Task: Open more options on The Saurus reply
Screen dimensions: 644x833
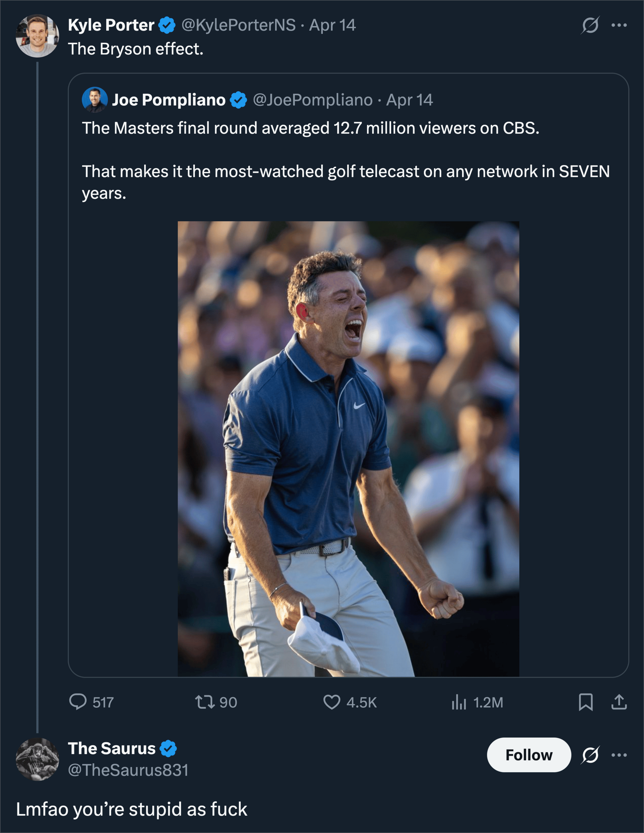Action: (x=619, y=755)
